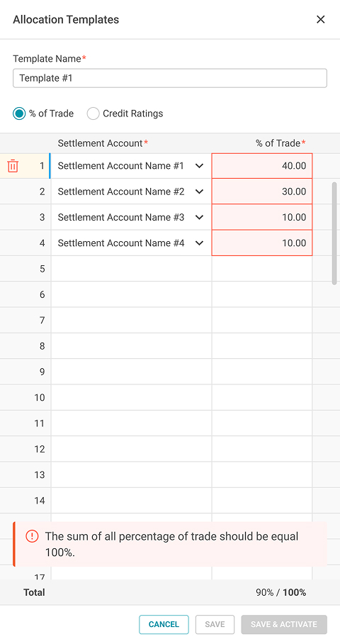Delete row 1 with the trash icon

pyautogui.click(x=13, y=166)
